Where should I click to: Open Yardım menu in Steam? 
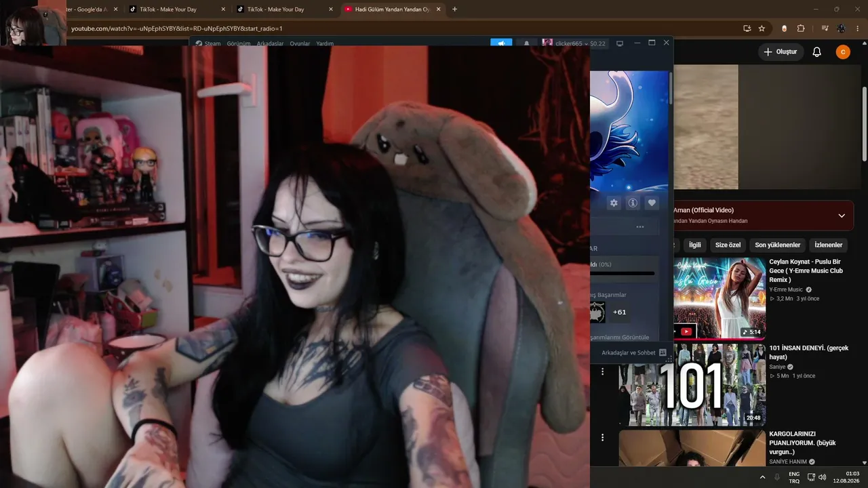(x=325, y=43)
